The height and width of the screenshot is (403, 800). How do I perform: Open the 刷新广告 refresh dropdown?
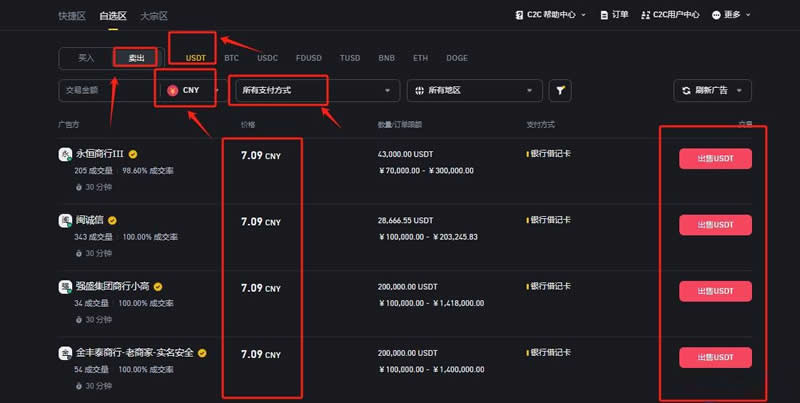713,90
